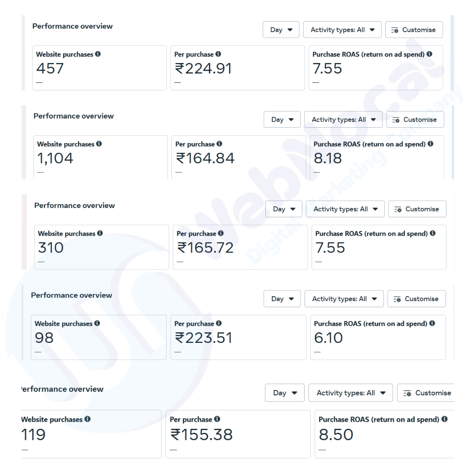
Task: Open Day dropdown in the 119 purchases panel
Action: (284, 393)
